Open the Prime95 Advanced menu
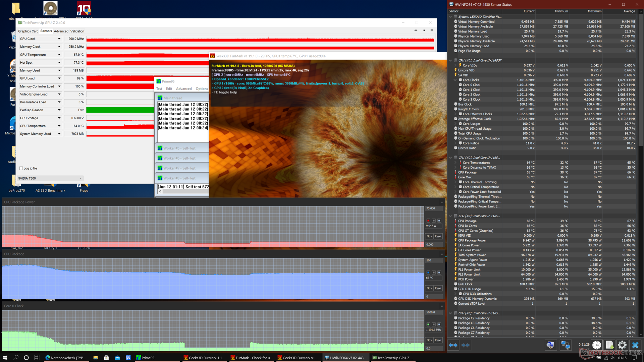Image resolution: width=644 pixels, height=362 pixels. click(x=184, y=89)
